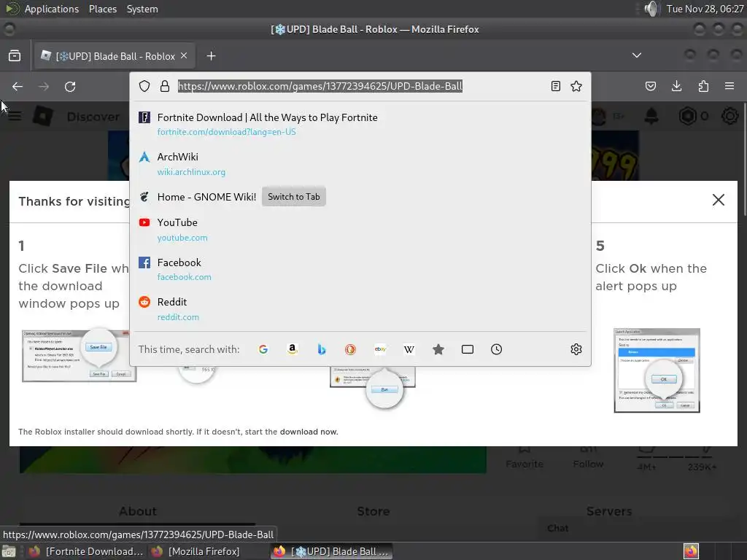Select the ArchWiki suggestion

pyautogui.click(x=360, y=164)
